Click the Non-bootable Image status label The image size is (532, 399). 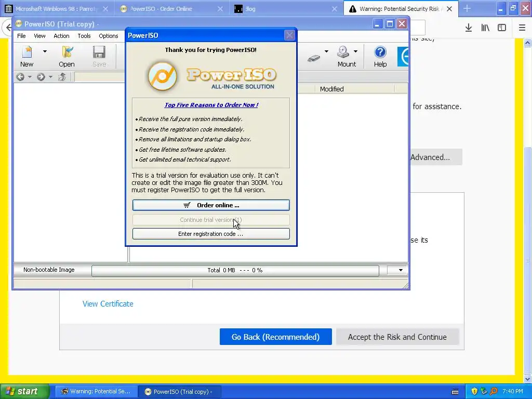click(x=49, y=270)
